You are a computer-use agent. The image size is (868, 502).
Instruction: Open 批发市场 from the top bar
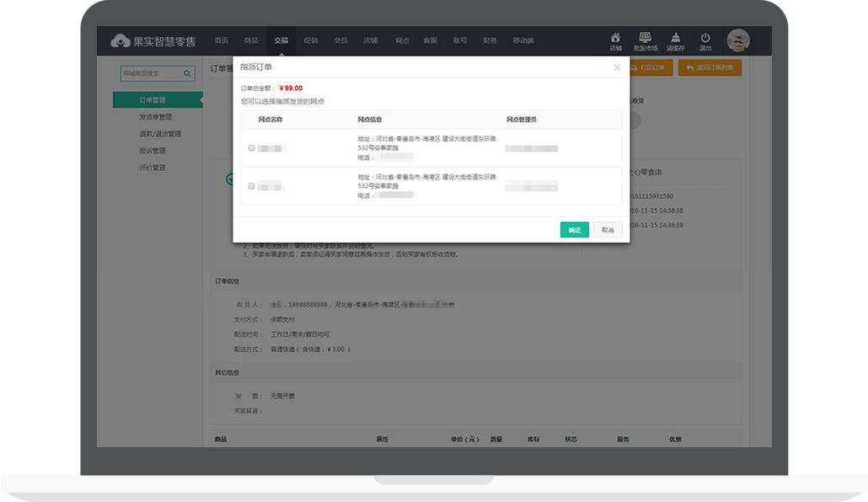645,38
